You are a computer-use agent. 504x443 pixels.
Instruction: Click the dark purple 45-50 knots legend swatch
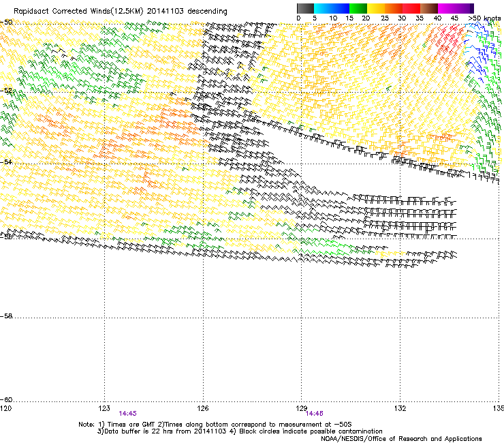[464, 8]
